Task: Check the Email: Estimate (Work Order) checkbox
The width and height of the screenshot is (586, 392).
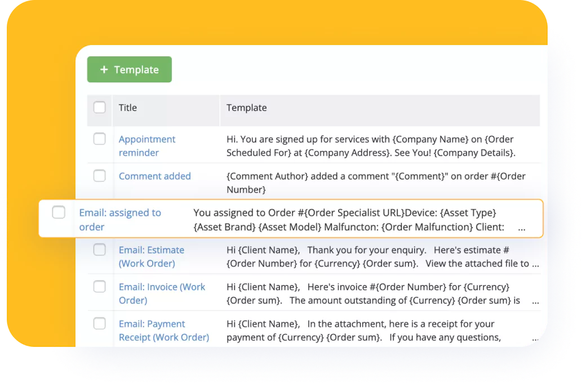Action: click(x=100, y=250)
